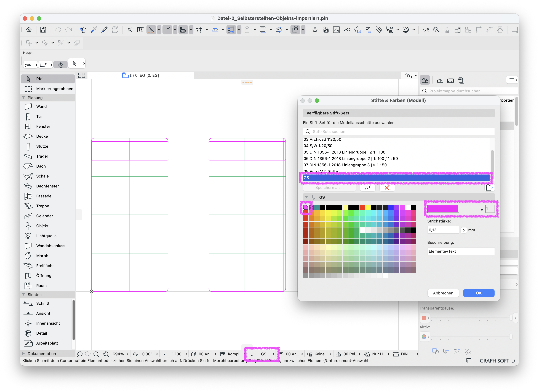539x392 pixels.
Task: Click the zoom-in magnifier in the bottom bar
Action: (96, 354)
